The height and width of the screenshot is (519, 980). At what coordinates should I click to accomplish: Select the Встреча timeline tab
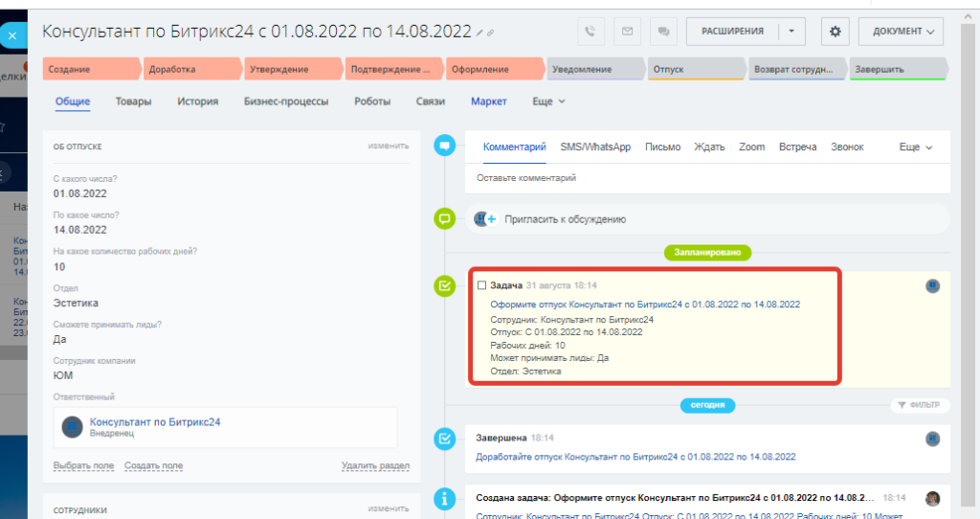(x=797, y=147)
